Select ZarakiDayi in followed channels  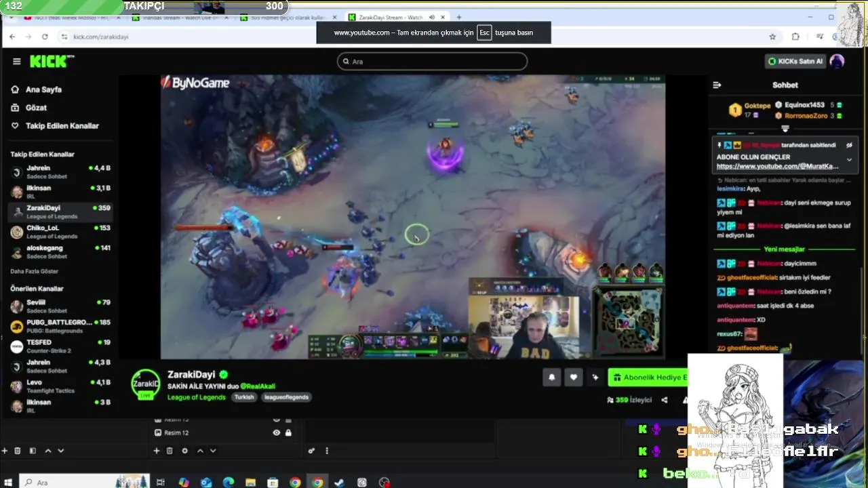(x=60, y=212)
